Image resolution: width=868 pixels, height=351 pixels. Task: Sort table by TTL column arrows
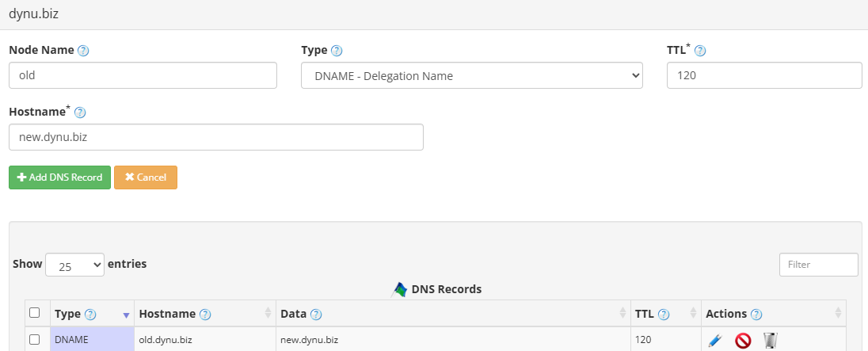pos(694,313)
